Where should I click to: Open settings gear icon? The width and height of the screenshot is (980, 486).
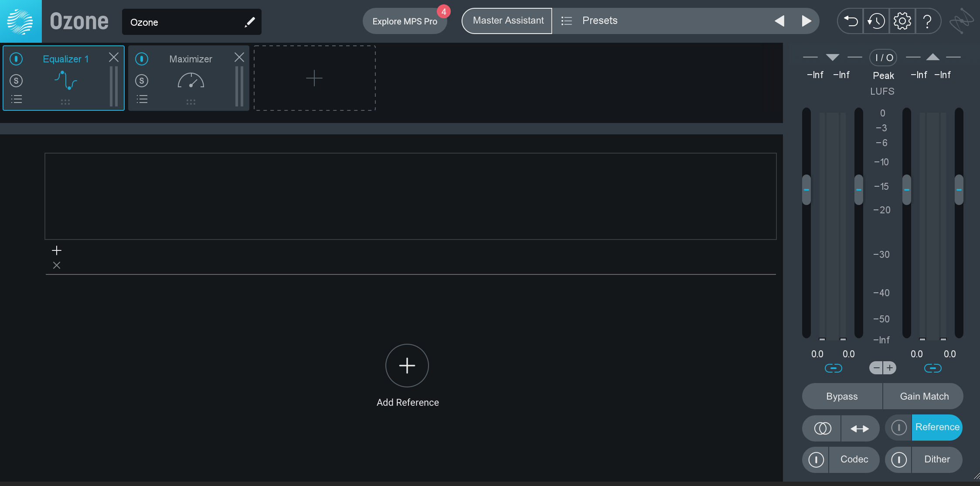click(x=902, y=21)
